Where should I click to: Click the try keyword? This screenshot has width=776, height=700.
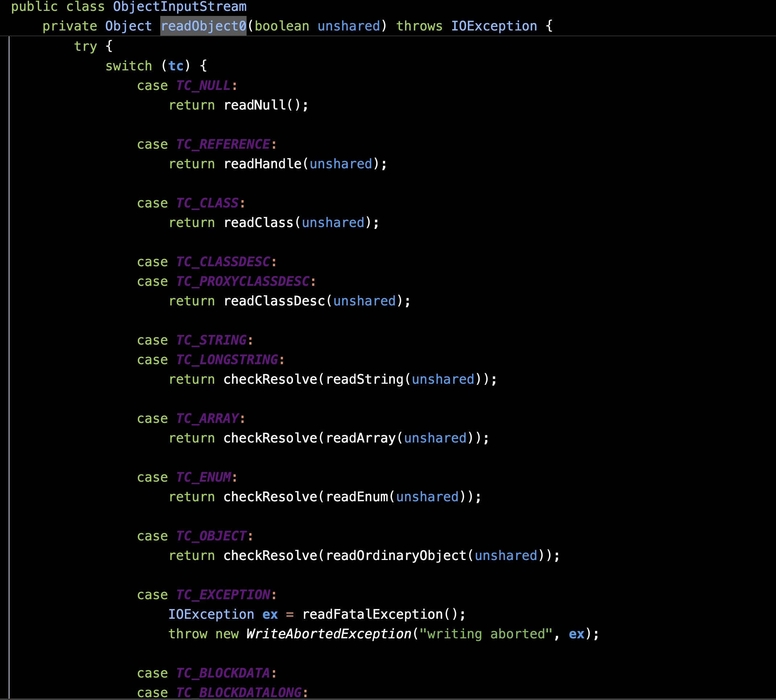pyautogui.click(x=85, y=46)
